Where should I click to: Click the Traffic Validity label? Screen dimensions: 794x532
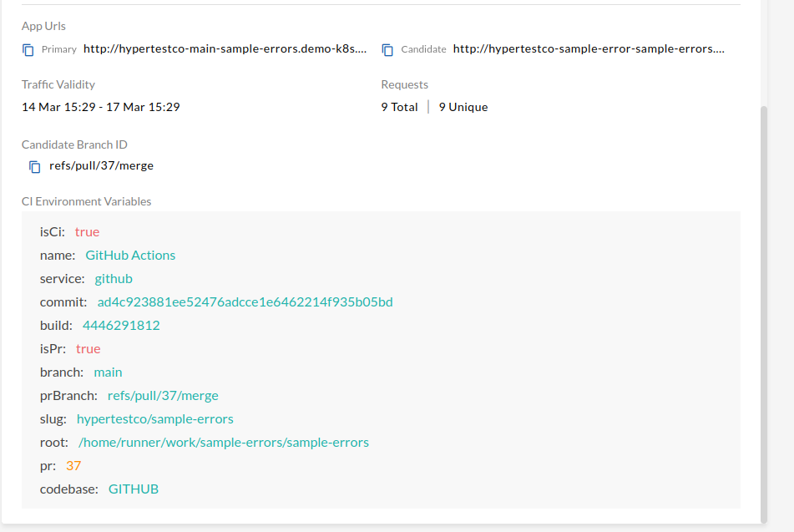click(58, 84)
